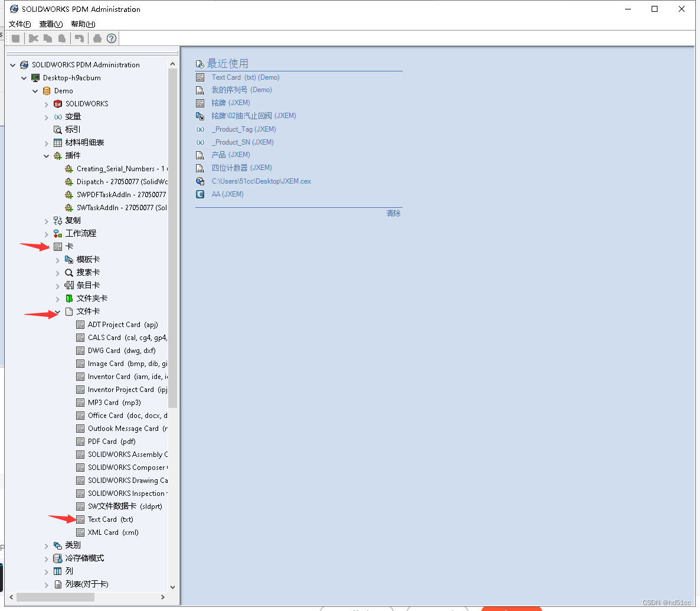Click the AA (JXEM) recent icon
This screenshot has height=611, width=700.
(x=200, y=194)
